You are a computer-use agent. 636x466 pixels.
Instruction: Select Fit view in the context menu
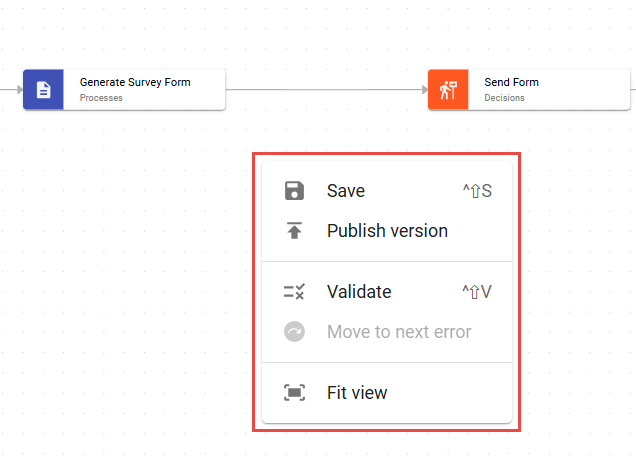pos(357,393)
